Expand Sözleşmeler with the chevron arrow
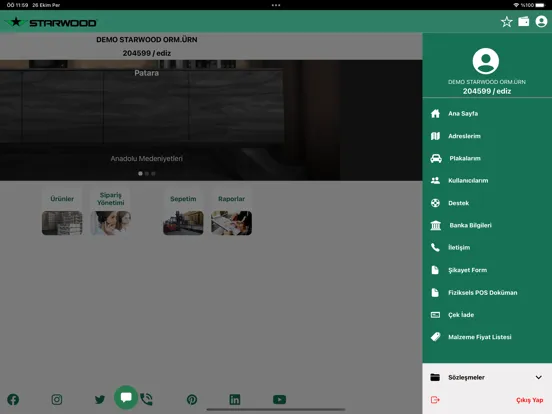This screenshot has width=552, height=414. coord(539,377)
